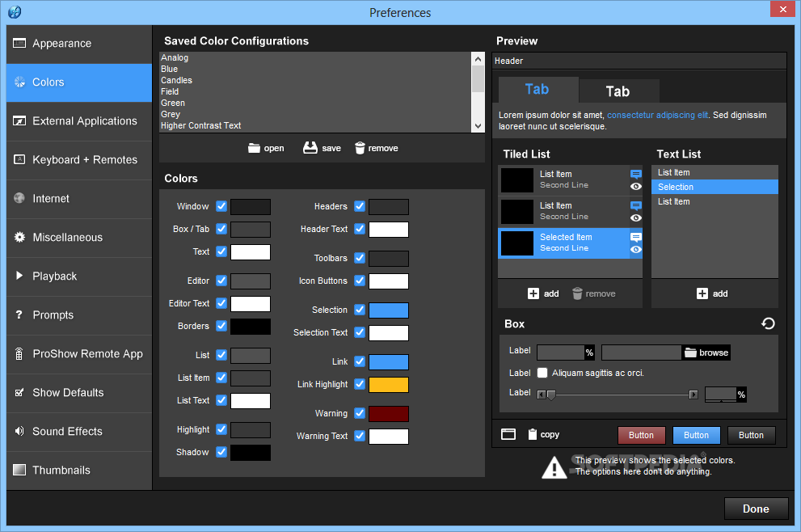
Task: Click the browse folder button in Box
Action: [706, 353]
